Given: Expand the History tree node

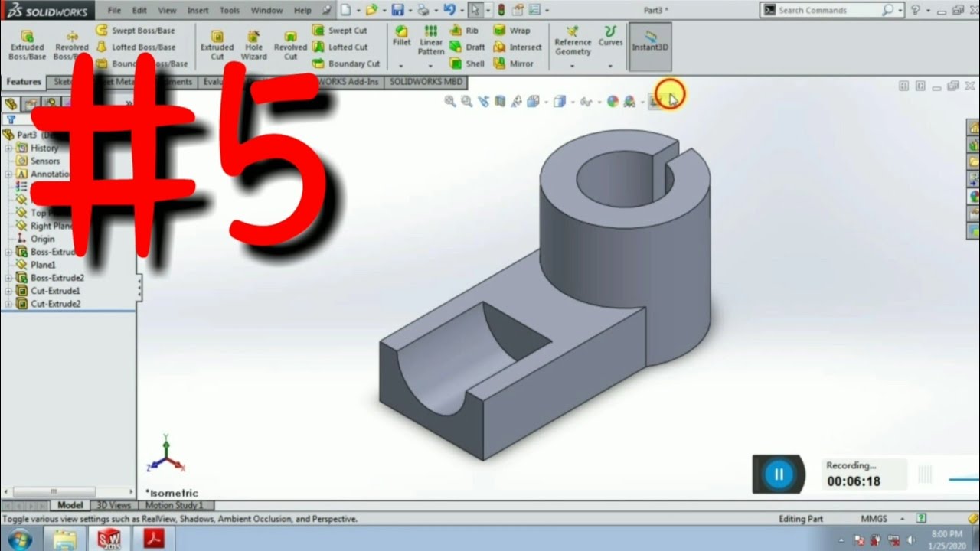Looking at the screenshot, I should [8, 148].
